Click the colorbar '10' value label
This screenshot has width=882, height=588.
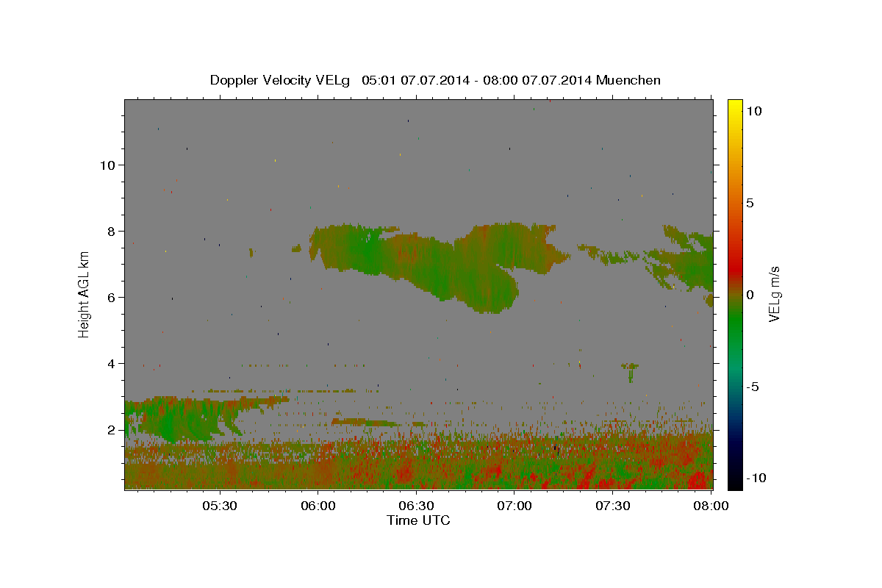click(753, 111)
